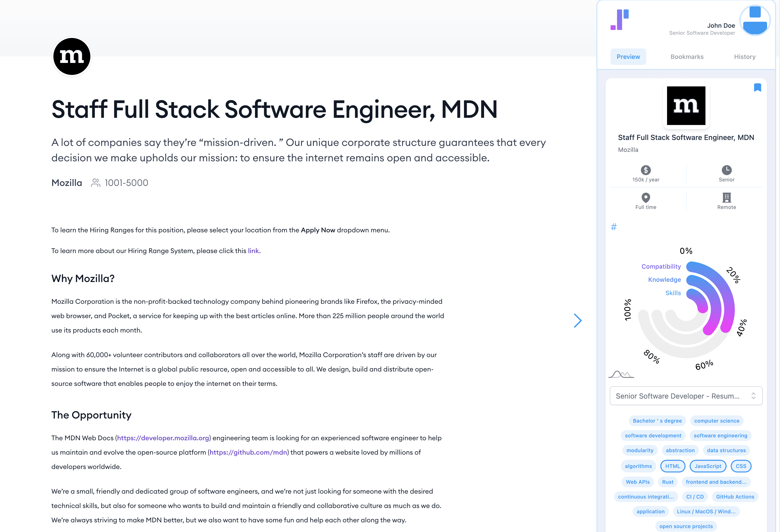Switch to the Preview tab
Screen dimensions: 780x532
628,57
